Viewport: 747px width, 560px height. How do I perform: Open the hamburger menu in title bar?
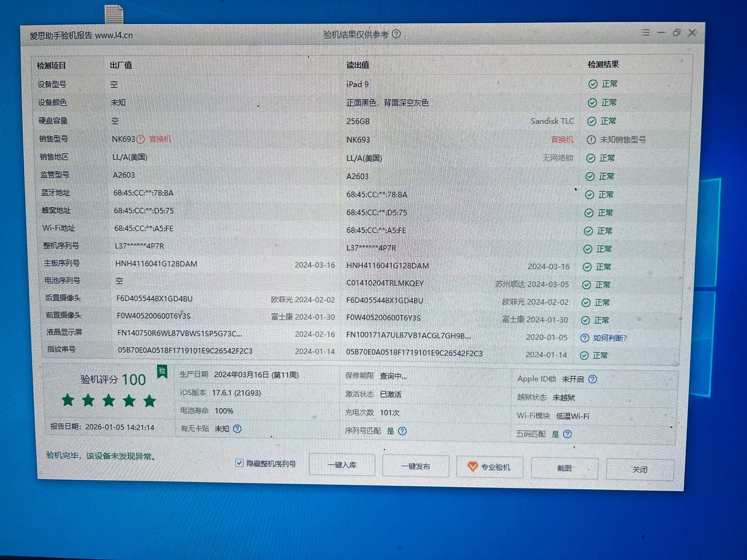[x=645, y=33]
